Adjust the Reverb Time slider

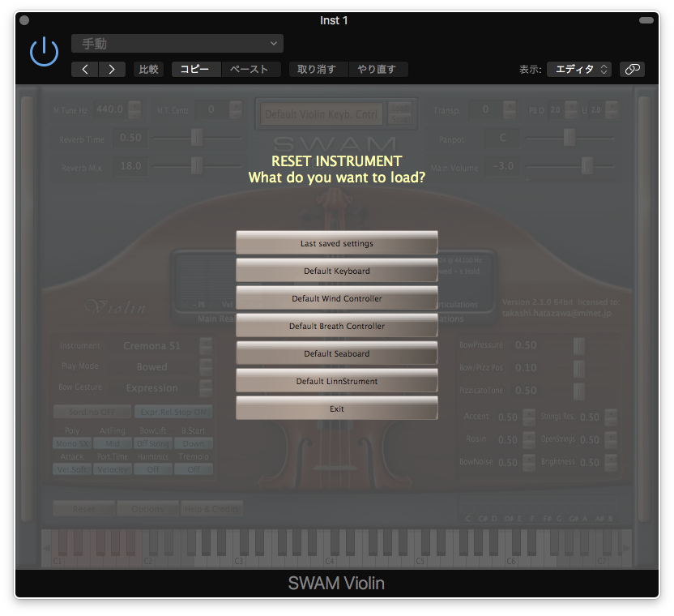click(196, 138)
